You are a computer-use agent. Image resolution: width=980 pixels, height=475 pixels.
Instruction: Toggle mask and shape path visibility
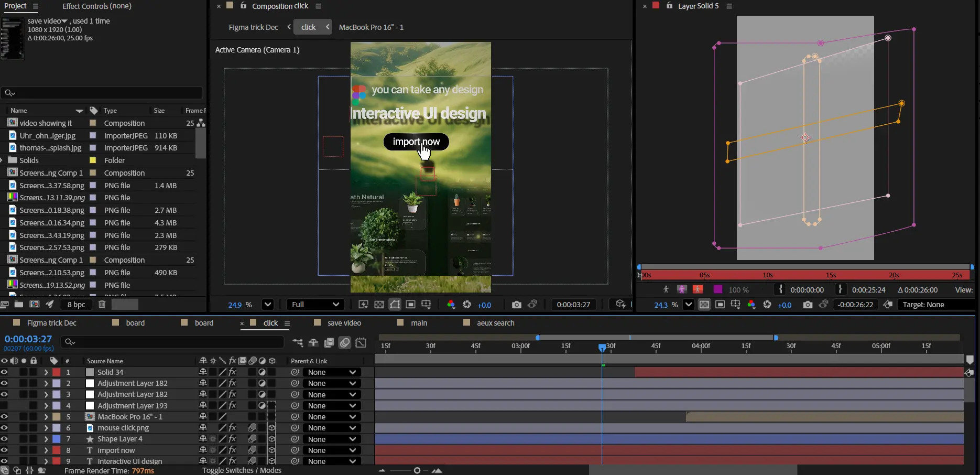pyautogui.click(x=395, y=305)
